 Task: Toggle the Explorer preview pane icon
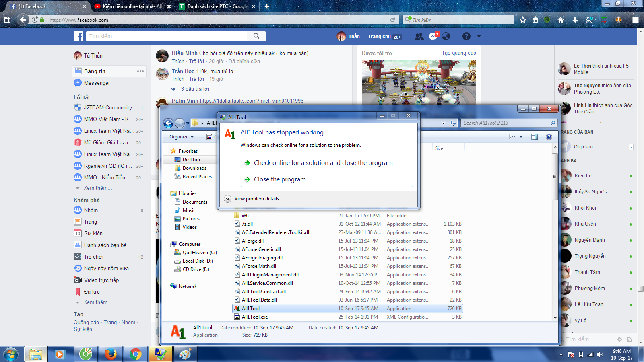(535, 137)
